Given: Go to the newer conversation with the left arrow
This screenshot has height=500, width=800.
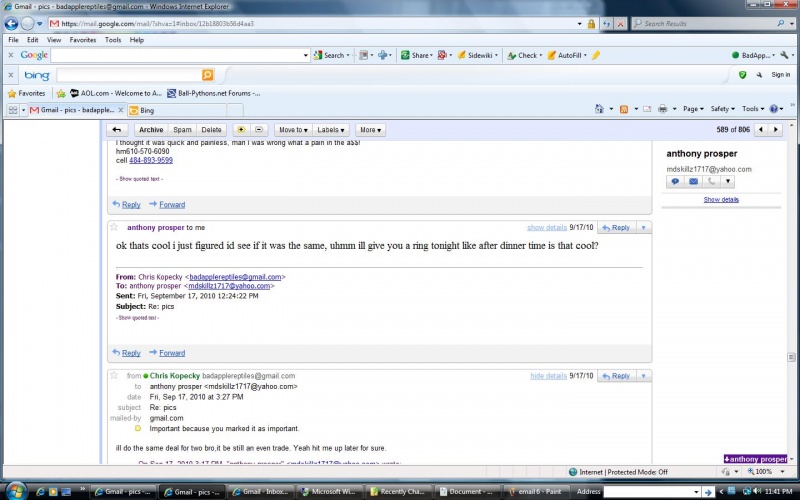Looking at the screenshot, I should pos(761,130).
